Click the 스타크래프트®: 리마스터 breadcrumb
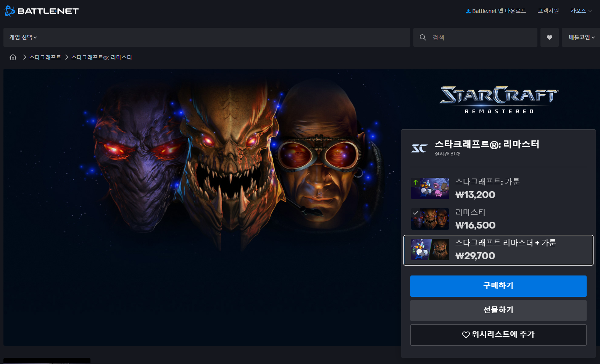Screen dimensions: 600x364 coord(102,57)
